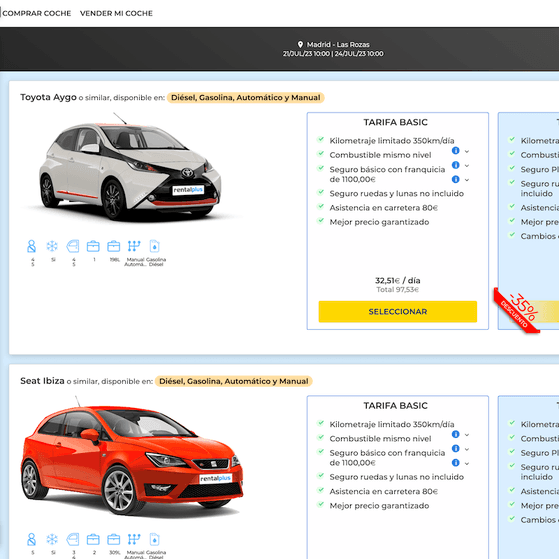Screen dimensions: 559x559
Task: Open the COMPRAR COCHE menu item
Action: pos(36,13)
